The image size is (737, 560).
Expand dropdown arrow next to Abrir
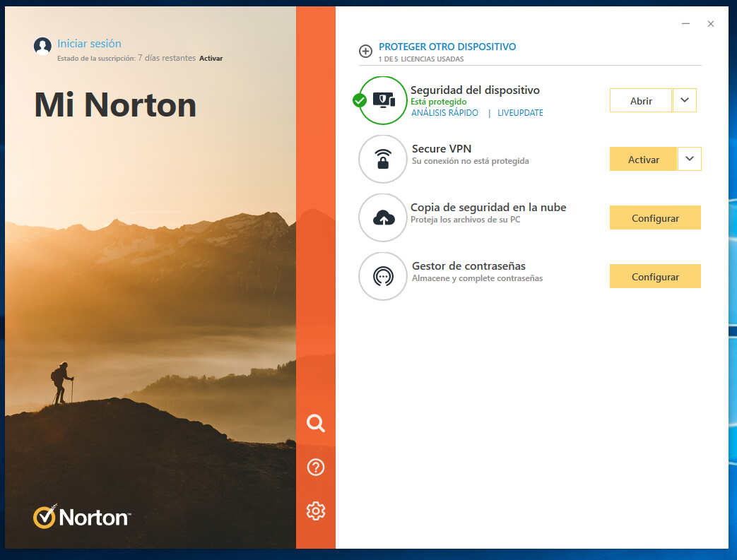[684, 100]
